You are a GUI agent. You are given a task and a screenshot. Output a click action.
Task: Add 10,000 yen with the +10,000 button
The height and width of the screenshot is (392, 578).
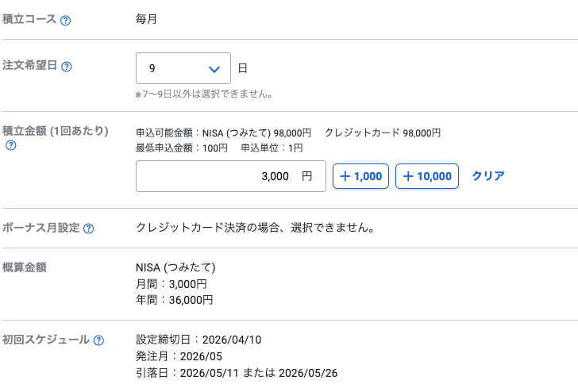(427, 176)
